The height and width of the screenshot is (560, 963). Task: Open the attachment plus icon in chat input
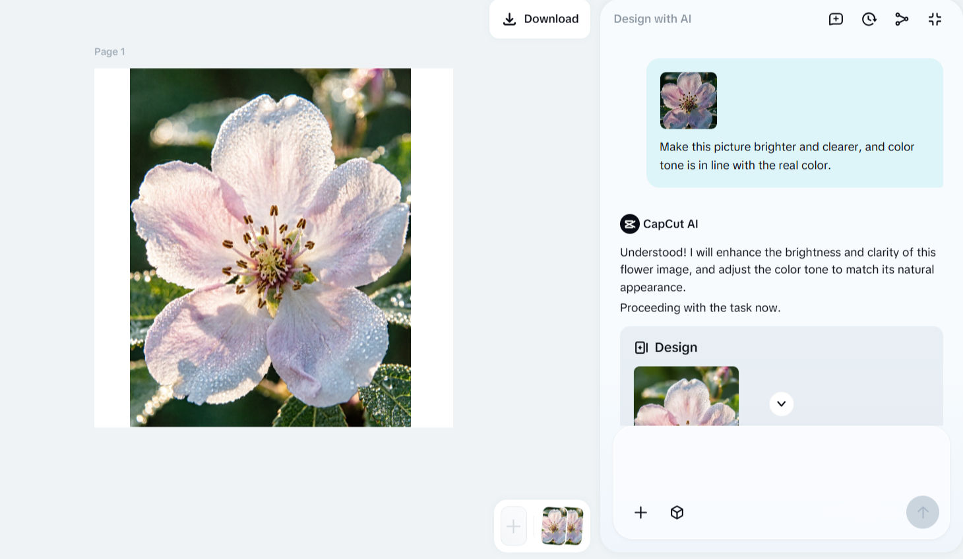click(x=640, y=513)
